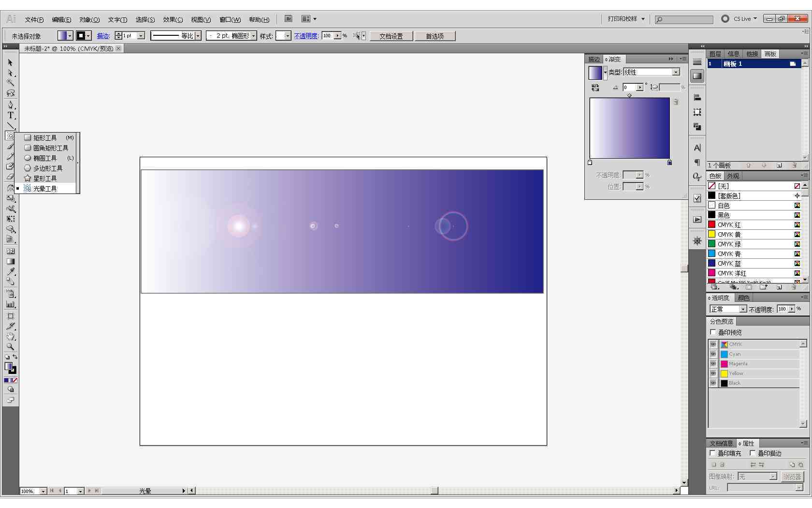Open the Transform panel icon in dock
Screen dimensions: 812x508
(697, 112)
